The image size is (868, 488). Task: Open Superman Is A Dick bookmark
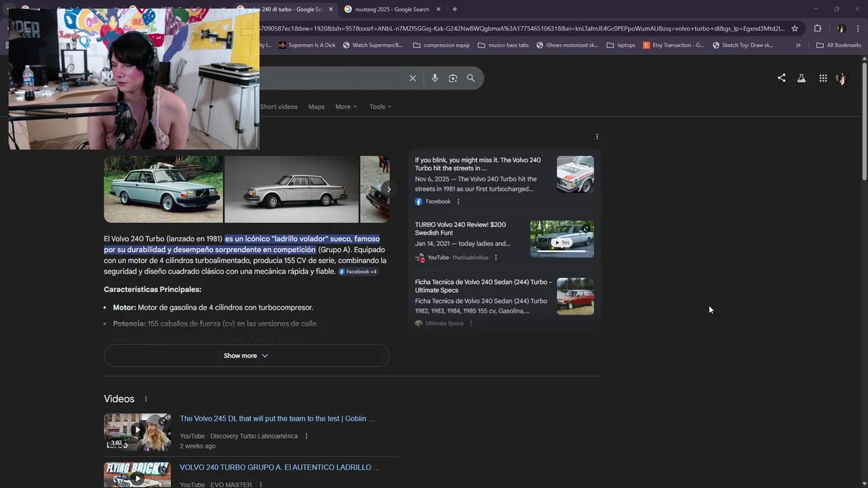point(307,45)
